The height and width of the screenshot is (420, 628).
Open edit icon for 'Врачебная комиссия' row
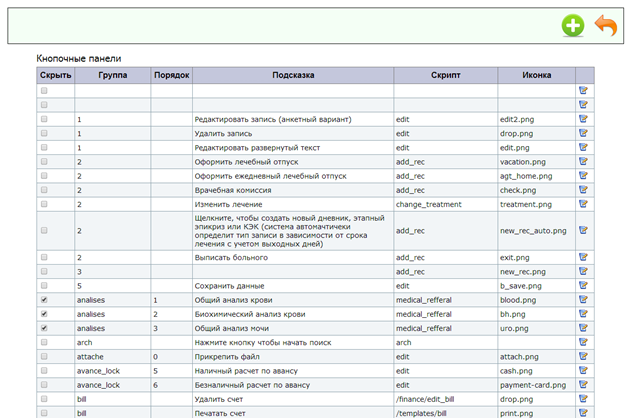tap(584, 189)
